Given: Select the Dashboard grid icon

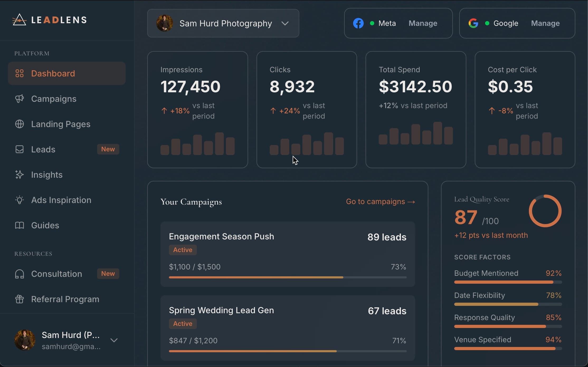Looking at the screenshot, I should tap(19, 73).
